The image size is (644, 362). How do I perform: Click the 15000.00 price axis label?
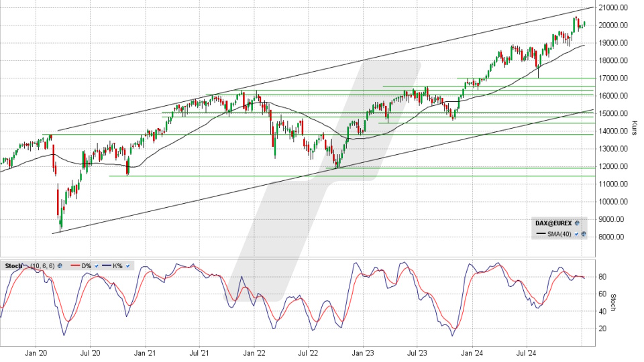[613, 113]
